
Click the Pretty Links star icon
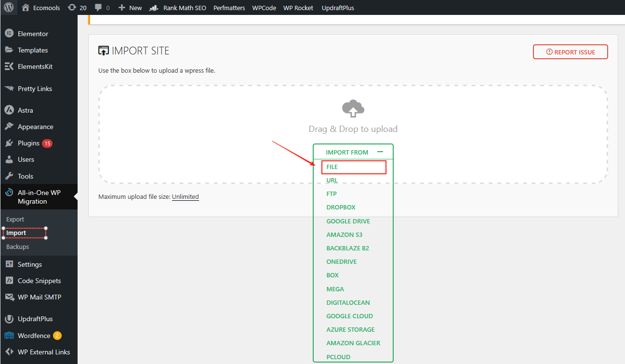click(x=9, y=89)
